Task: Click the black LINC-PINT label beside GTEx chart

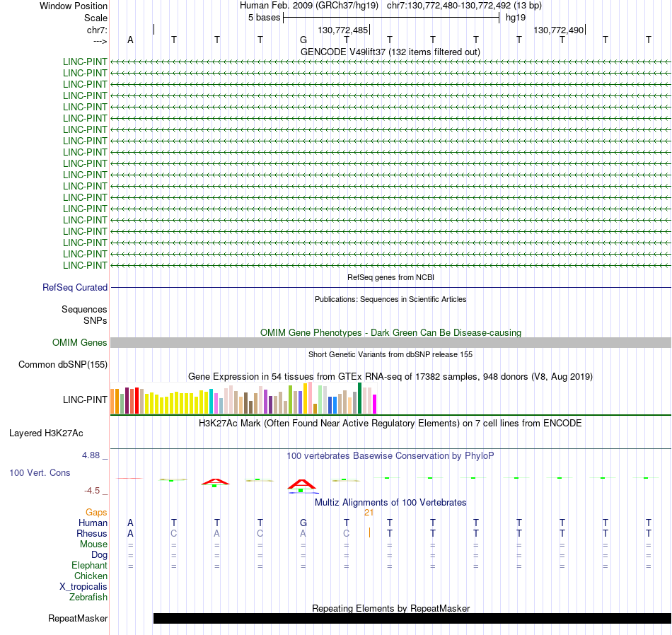Action: tap(85, 400)
